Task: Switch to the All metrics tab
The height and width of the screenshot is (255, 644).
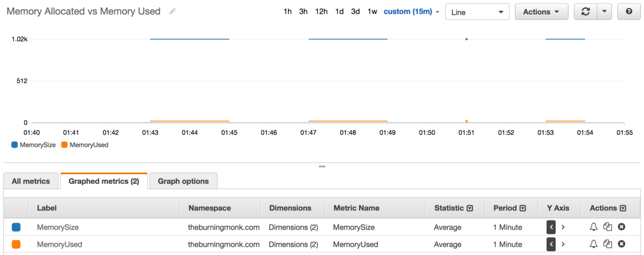Action: coord(31,181)
